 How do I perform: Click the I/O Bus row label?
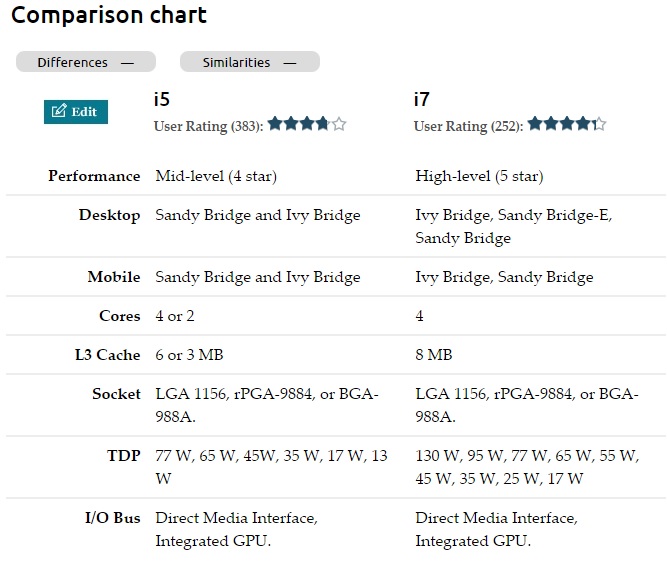point(113,517)
